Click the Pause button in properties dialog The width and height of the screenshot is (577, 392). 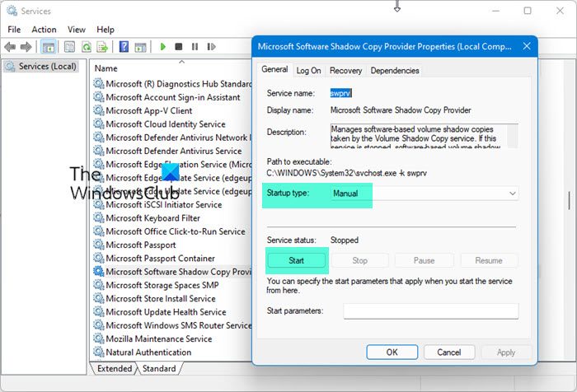tap(424, 260)
